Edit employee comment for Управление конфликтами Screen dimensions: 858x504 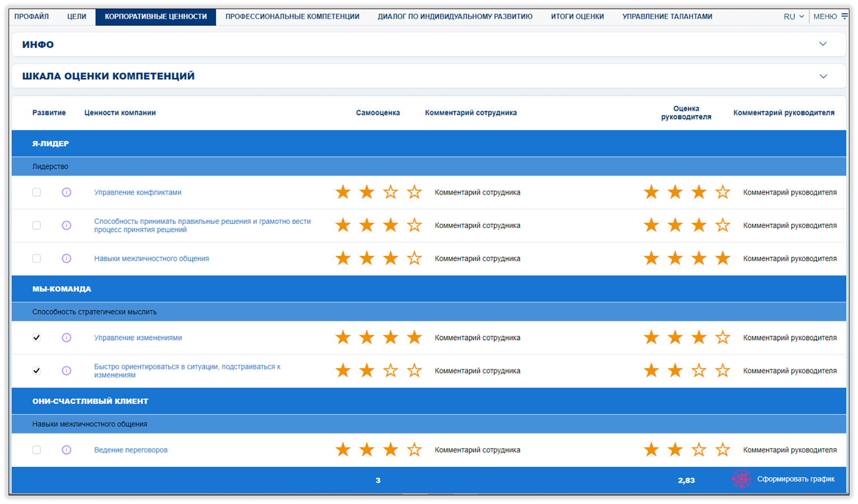pyautogui.click(x=477, y=192)
